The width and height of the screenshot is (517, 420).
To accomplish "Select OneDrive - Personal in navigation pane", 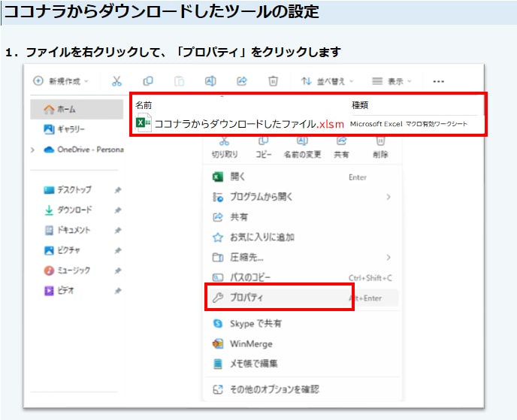I will tap(83, 150).
